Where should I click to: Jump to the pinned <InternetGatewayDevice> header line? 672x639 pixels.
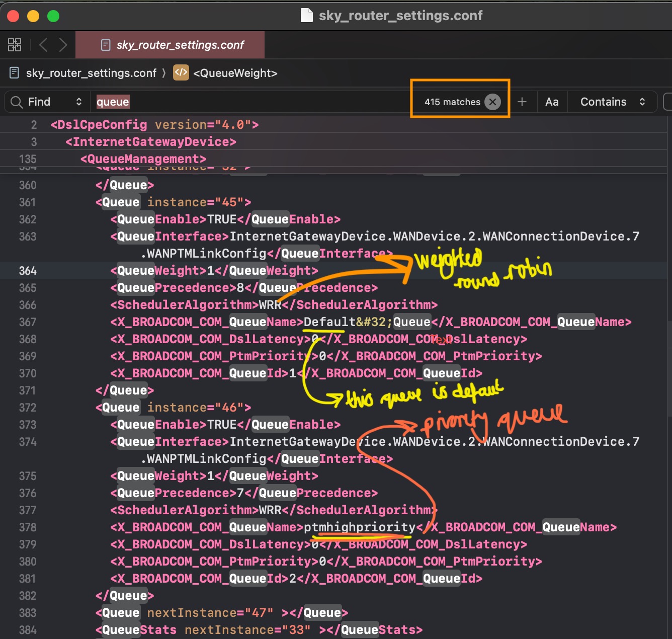[x=150, y=142]
